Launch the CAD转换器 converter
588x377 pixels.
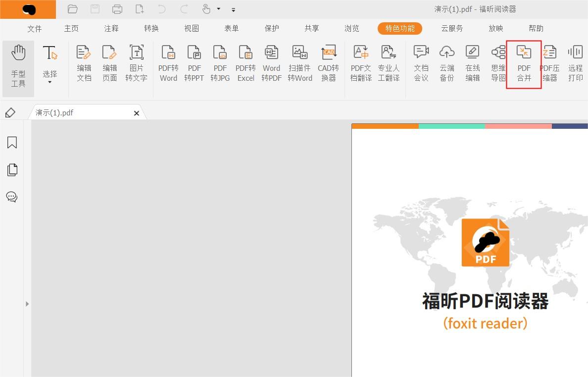click(x=328, y=63)
